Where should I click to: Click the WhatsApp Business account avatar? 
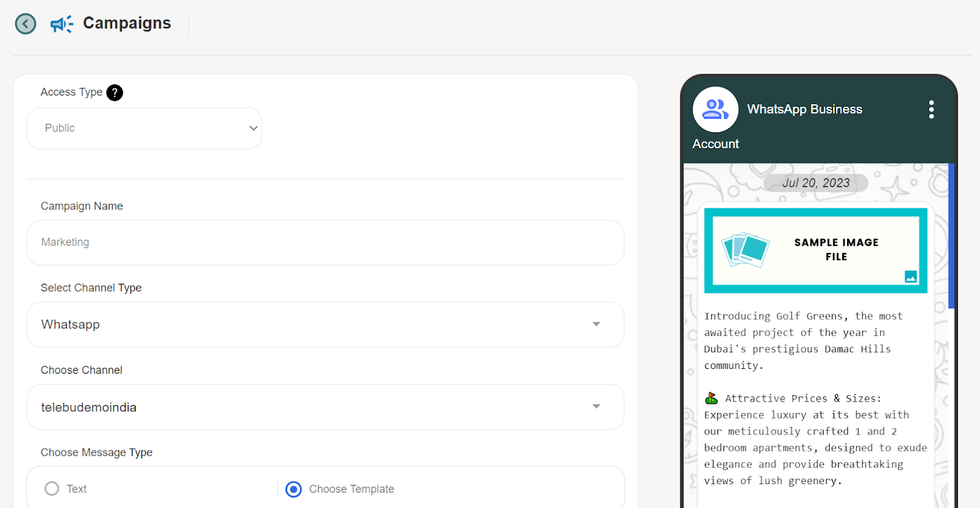(715, 110)
